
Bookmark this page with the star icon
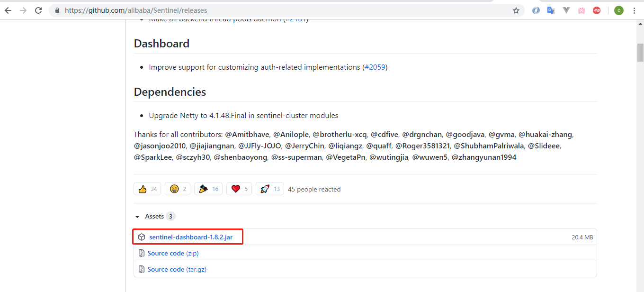click(x=516, y=10)
